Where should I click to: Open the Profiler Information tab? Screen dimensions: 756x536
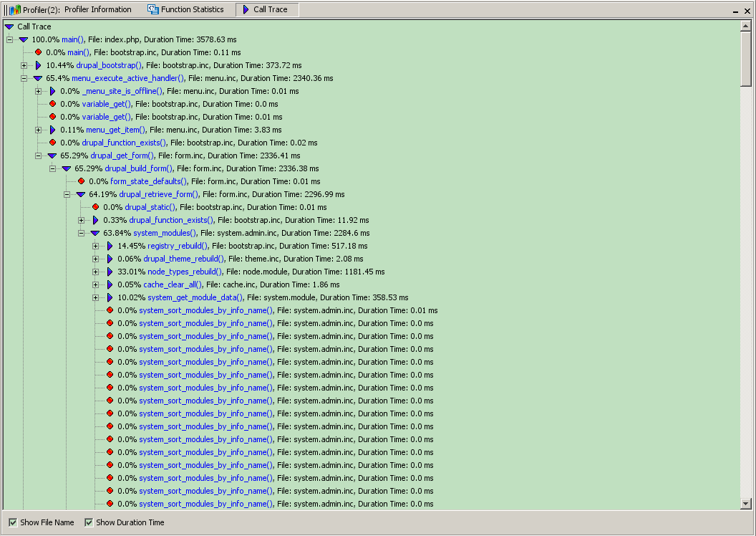(x=97, y=9)
